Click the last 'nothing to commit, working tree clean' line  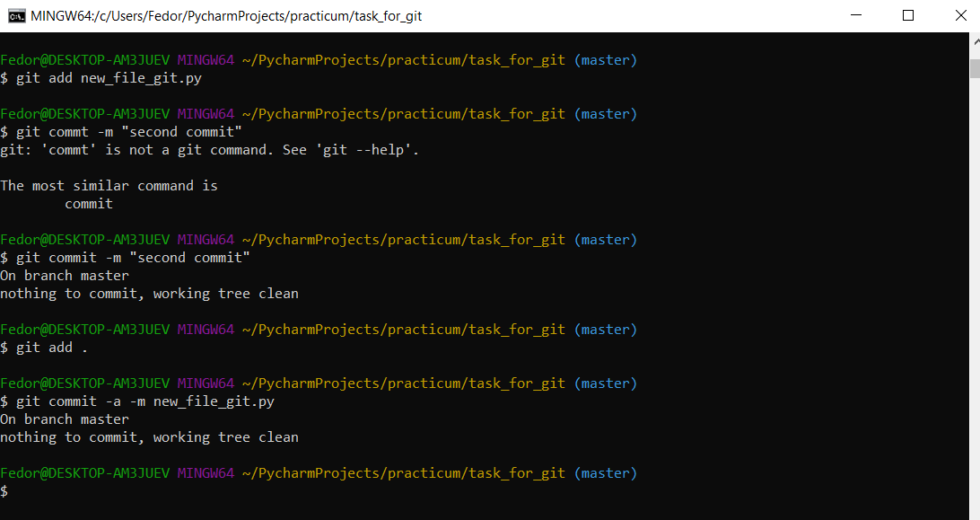149,437
